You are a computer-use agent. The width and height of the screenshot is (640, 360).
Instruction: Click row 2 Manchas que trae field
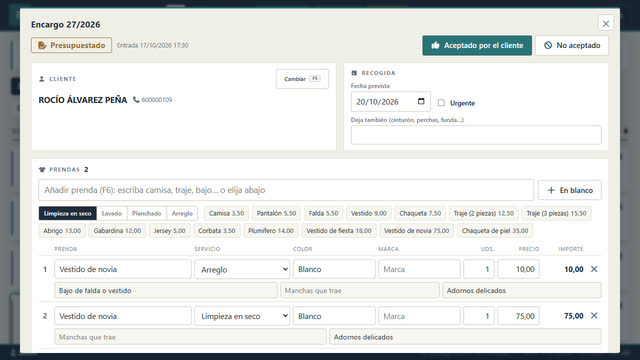tap(190, 337)
